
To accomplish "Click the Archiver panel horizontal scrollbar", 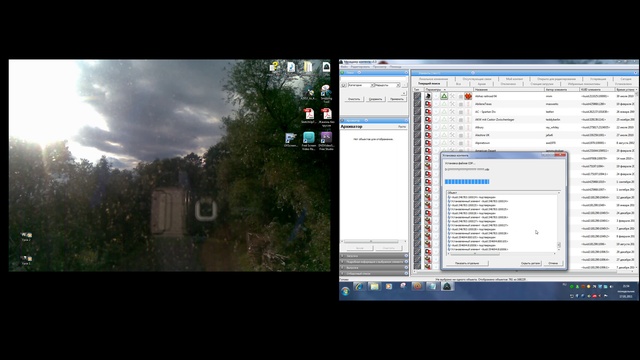I will (374, 241).
